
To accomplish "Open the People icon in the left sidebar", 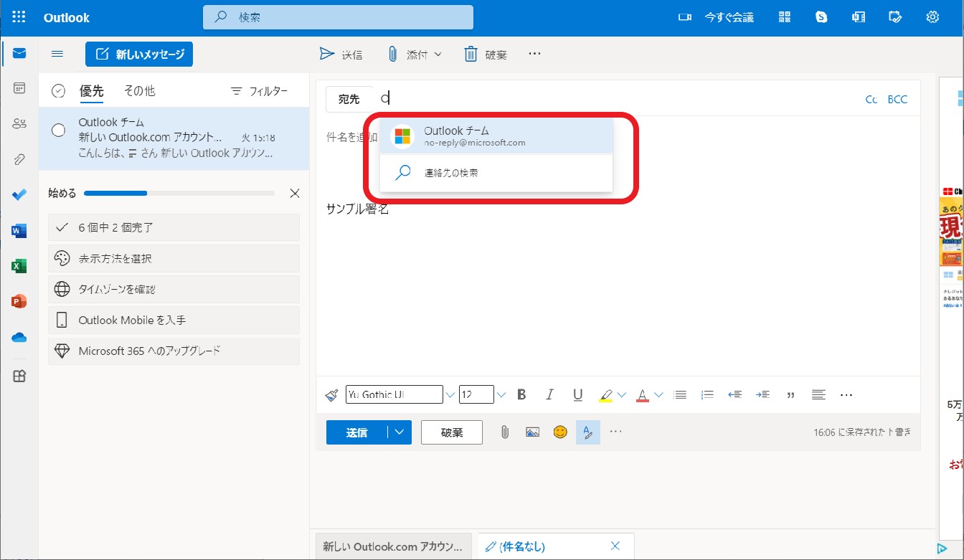I will click(x=18, y=123).
